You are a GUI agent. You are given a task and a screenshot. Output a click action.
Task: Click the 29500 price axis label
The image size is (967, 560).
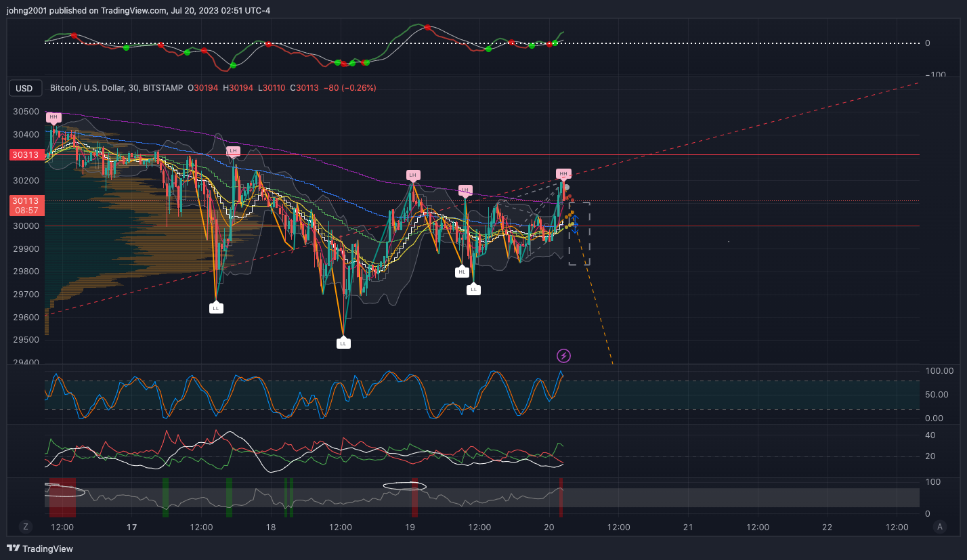point(25,340)
